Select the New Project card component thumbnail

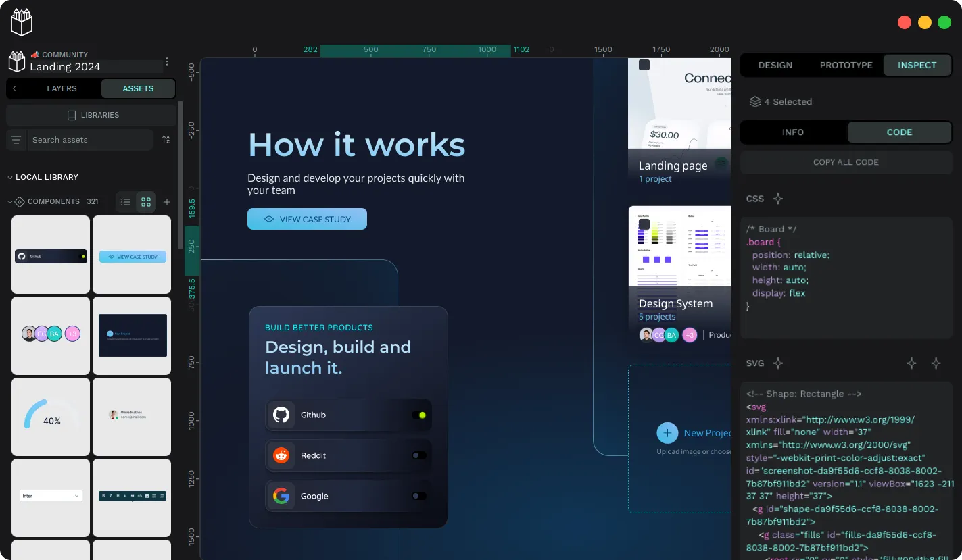coord(132,336)
